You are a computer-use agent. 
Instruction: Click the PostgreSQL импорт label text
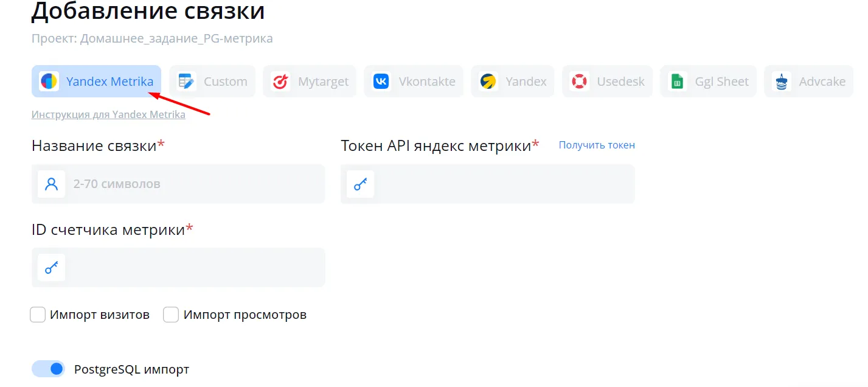pos(131,369)
